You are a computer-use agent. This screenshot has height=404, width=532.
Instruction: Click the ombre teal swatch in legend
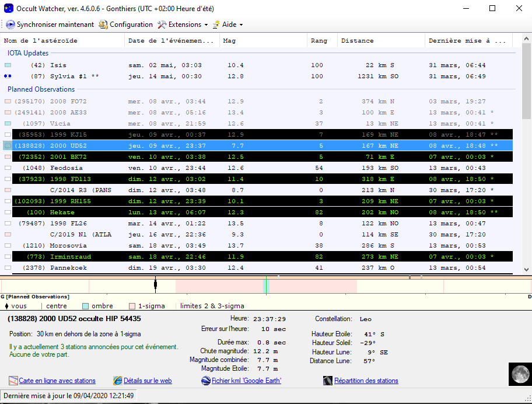85,306
